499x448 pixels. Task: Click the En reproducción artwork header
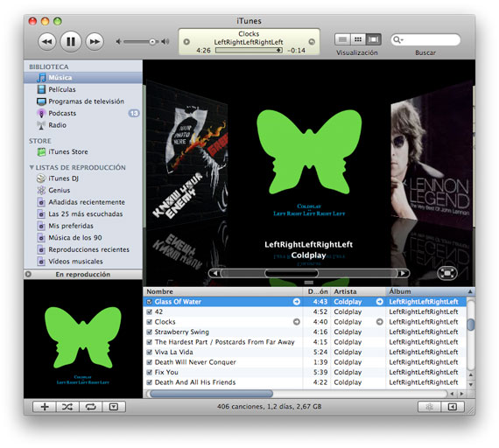[x=83, y=274]
